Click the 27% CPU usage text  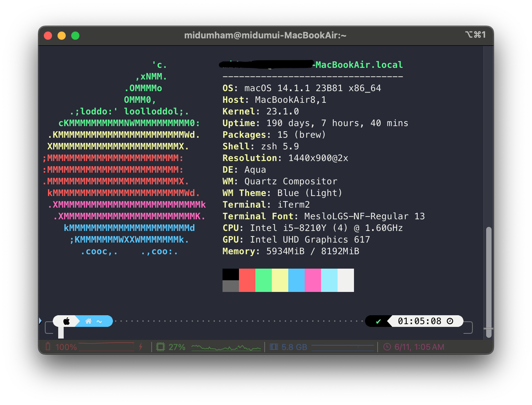[x=177, y=347]
